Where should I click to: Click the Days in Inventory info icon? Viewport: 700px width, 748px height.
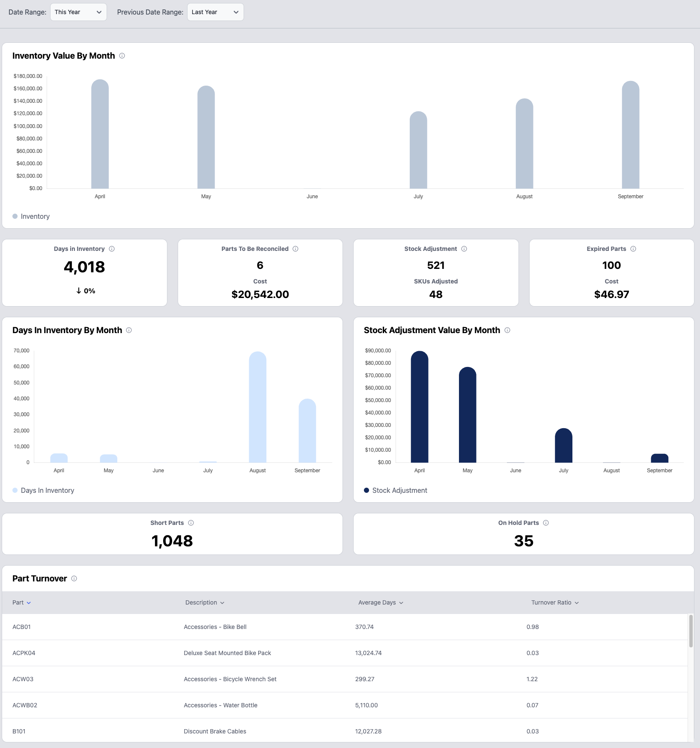(112, 248)
